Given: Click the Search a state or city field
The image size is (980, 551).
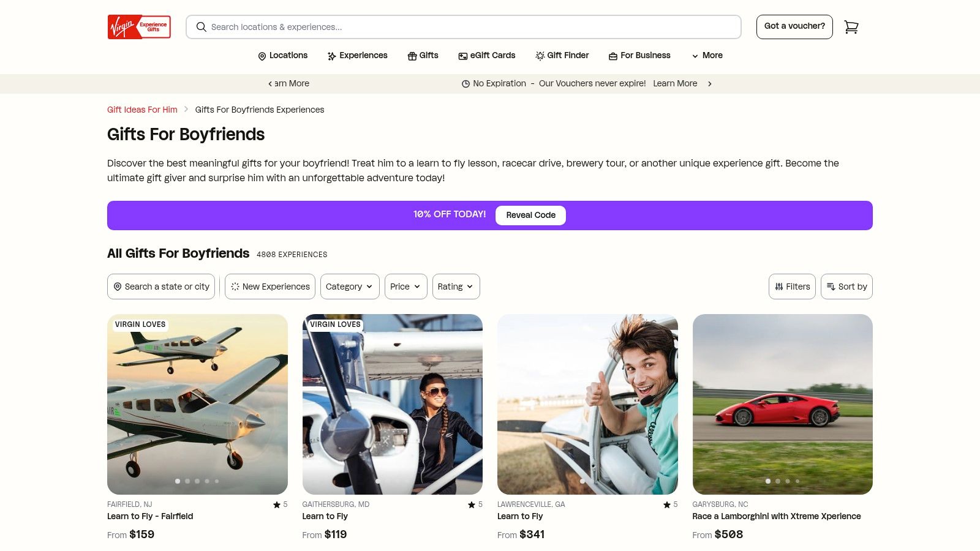Looking at the screenshot, I should click(x=161, y=287).
